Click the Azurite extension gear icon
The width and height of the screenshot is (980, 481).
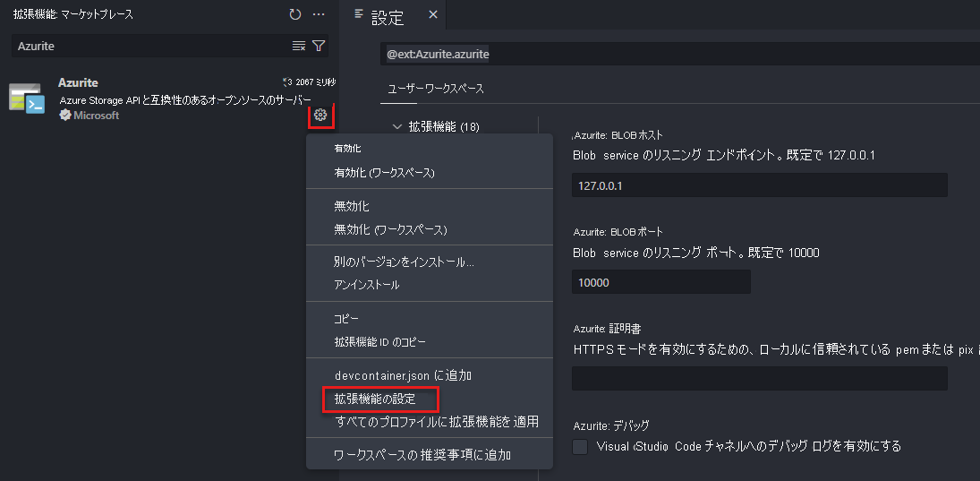click(320, 115)
